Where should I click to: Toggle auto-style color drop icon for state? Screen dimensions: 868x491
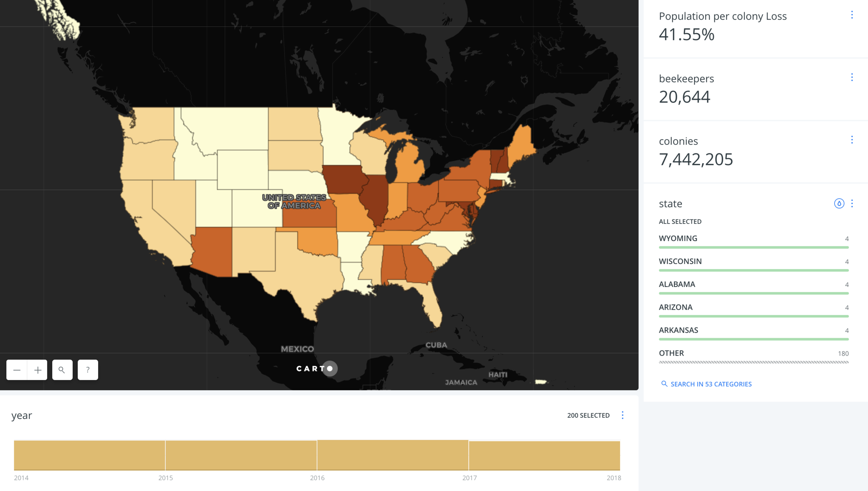coord(839,203)
